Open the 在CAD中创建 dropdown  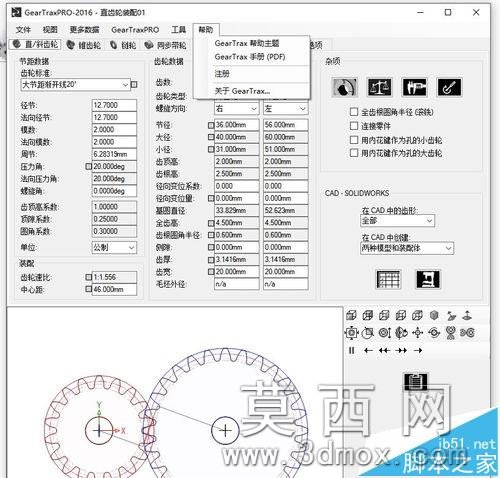407,248
